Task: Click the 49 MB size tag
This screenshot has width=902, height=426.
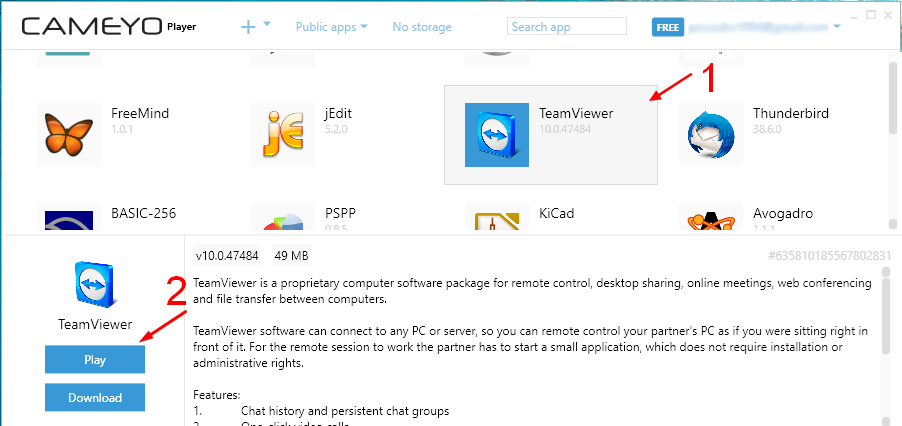Action: [292, 255]
